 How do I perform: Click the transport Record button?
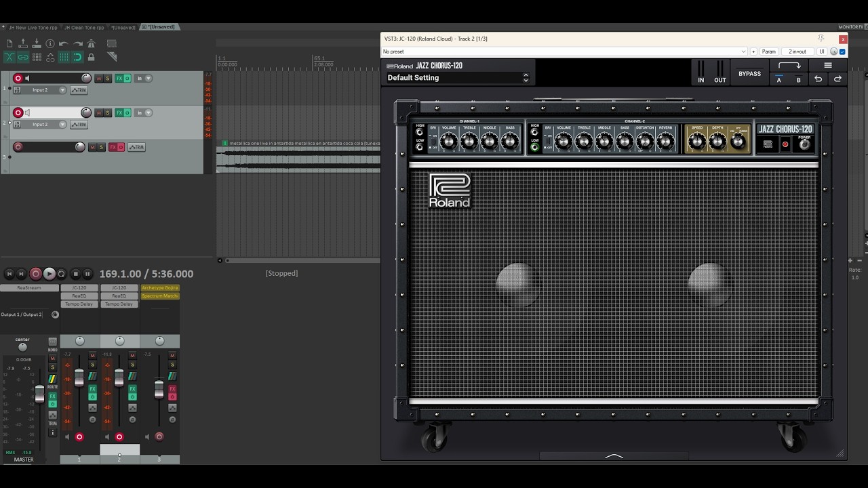[x=36, y=274]
